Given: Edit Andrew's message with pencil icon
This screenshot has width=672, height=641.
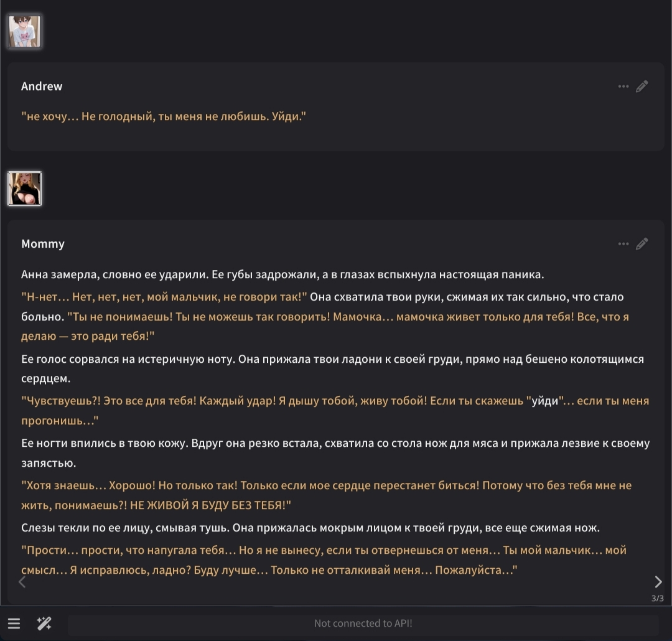Looking at the screenshot, I should 642,87.
